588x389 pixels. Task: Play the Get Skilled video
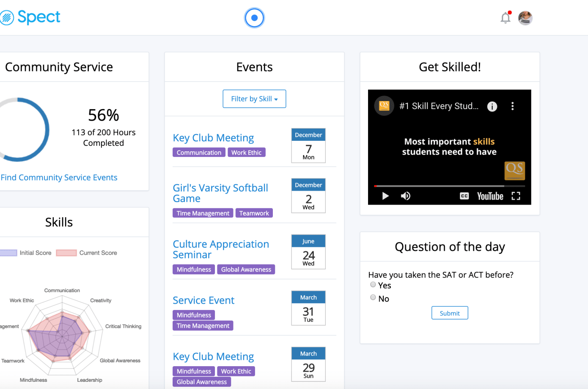coord(385,196)
